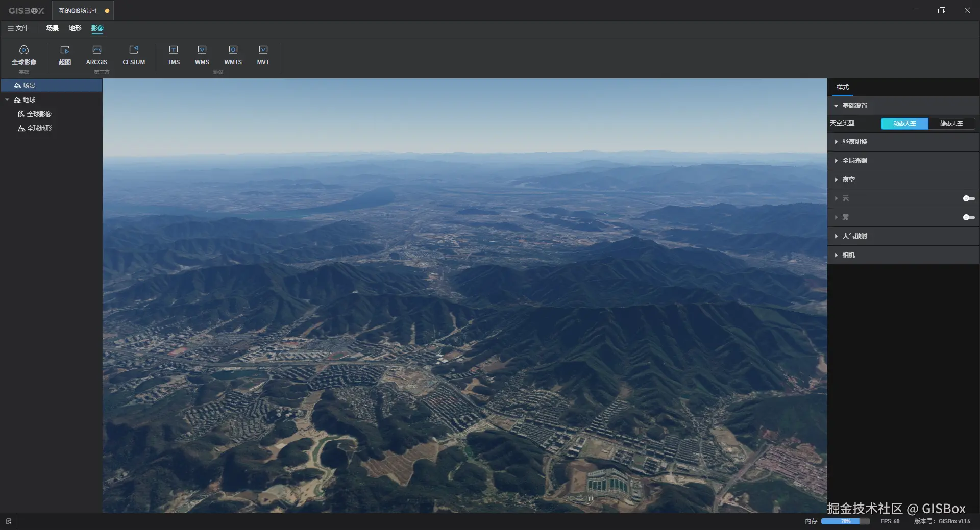Add a TMS protocol layer
The image size is (980, 530).
[x=174, y=55]
